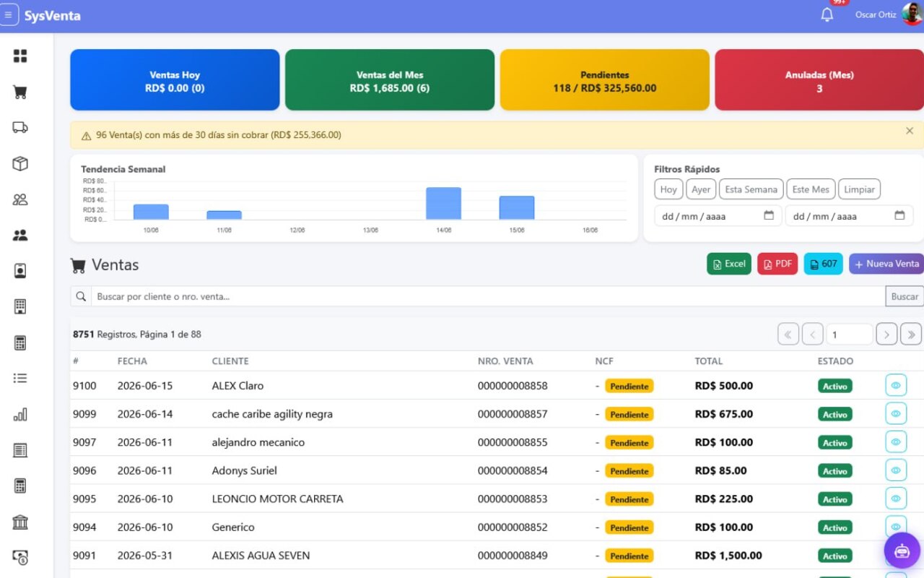924x578 pixels.
Task: Click the FECHA column header
Action: 132,361
